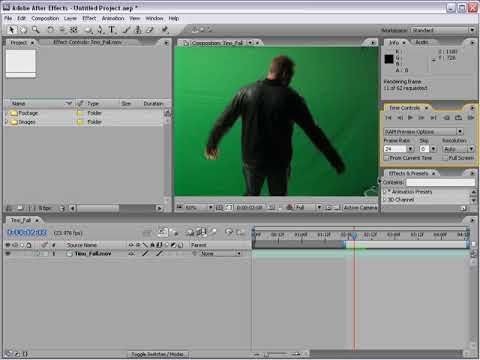480x360 pixels.
Task: Select the Type text tool
Action: [112, 30]
